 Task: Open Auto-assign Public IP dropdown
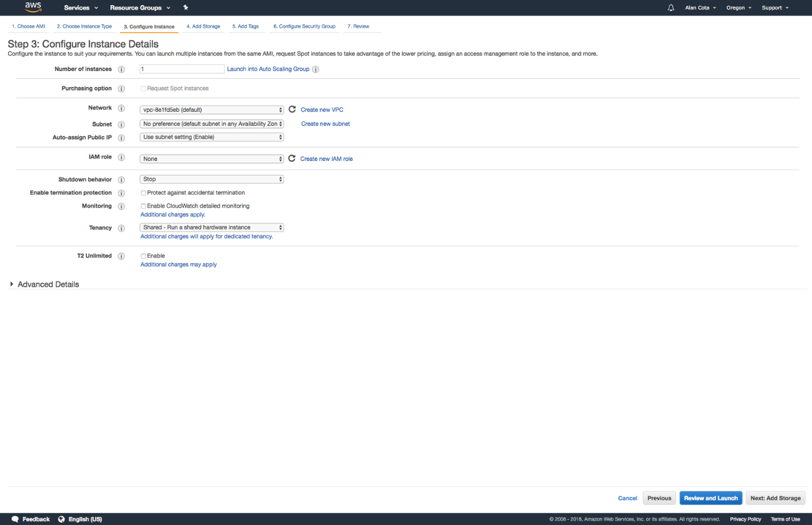pyautogui.click(x=212, y=137)
